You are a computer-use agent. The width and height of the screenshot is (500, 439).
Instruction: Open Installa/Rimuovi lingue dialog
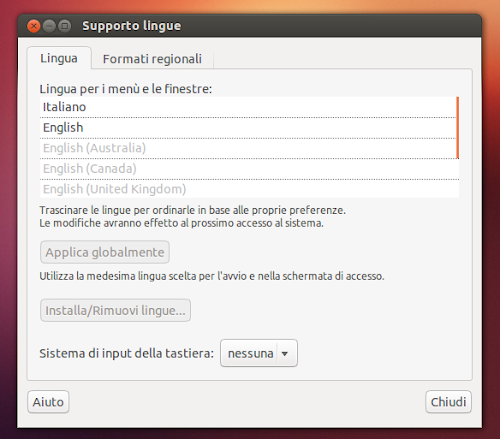[x=115, y=310]
